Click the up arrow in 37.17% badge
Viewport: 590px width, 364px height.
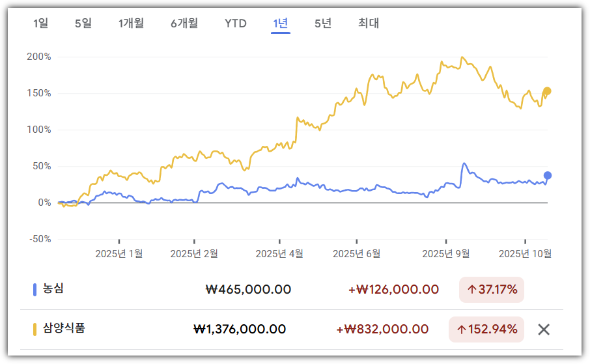[x=472, y=290]
